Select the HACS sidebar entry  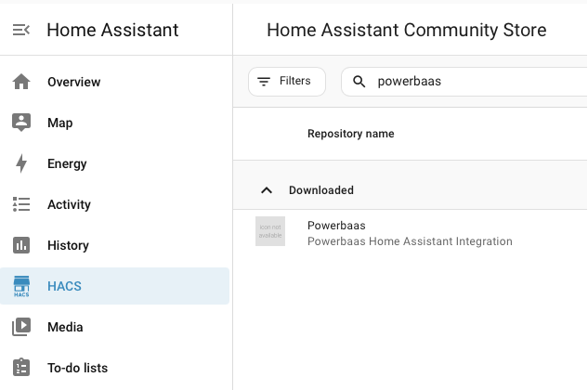[x=115, y=286]
